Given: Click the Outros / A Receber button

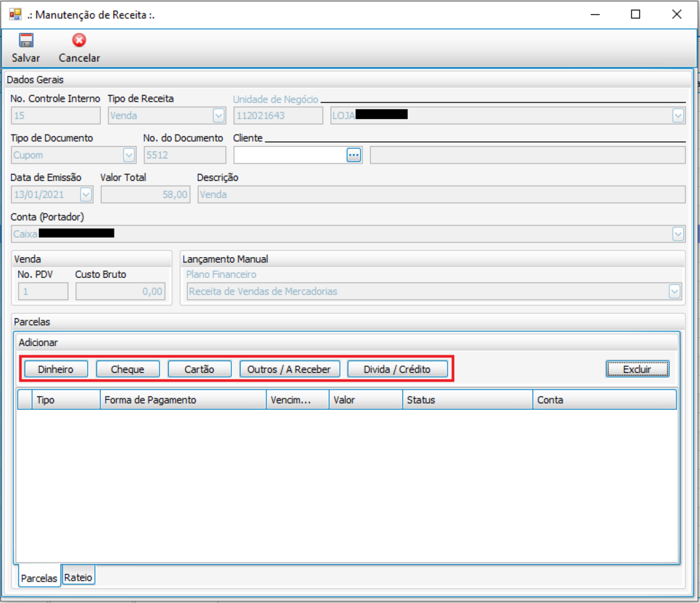Looking at the screenshot, I should click(x=289, y=369).
